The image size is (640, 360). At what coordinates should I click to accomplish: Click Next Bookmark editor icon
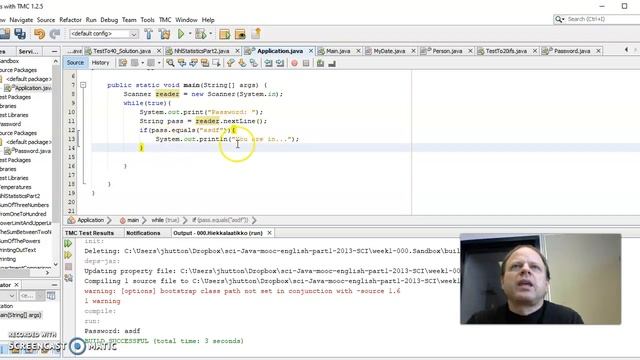pos(242,63)
